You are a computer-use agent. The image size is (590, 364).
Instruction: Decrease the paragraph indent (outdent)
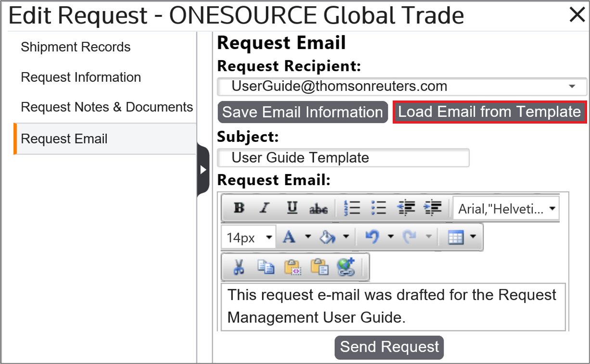pos(406,208)
